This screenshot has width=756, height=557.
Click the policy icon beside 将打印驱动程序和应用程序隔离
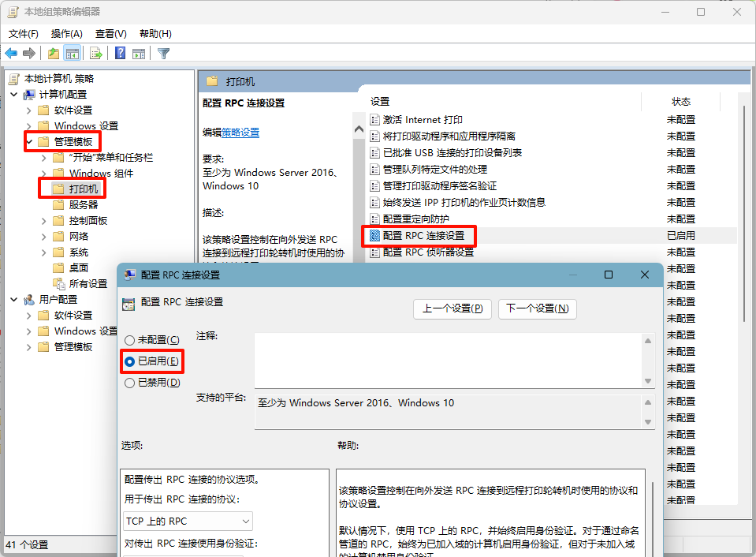[374, 136]
